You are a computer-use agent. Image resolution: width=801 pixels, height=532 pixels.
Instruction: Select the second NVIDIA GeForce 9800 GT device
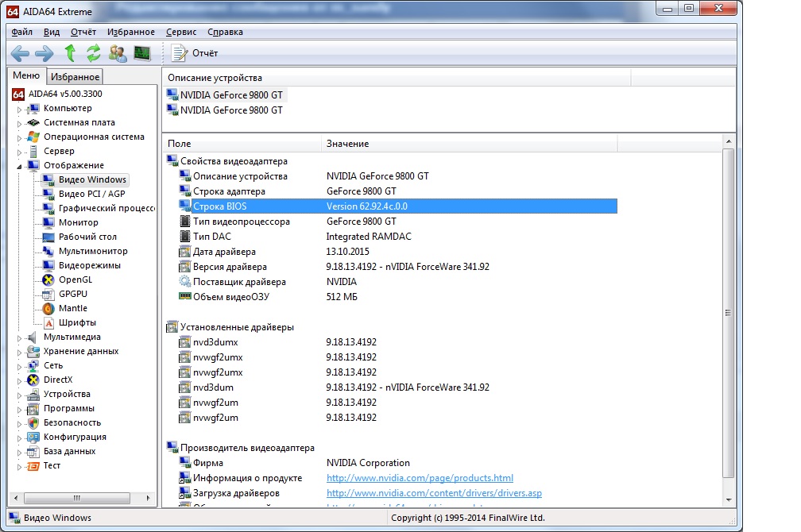(x=231, y=110)
